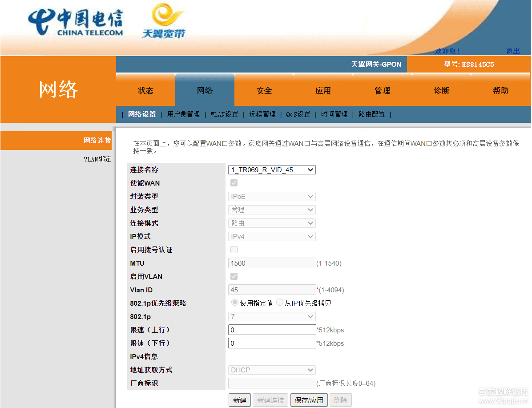The image size is (532, 408).
Task: Click the MTU input field
Action: tap(272, 263)
